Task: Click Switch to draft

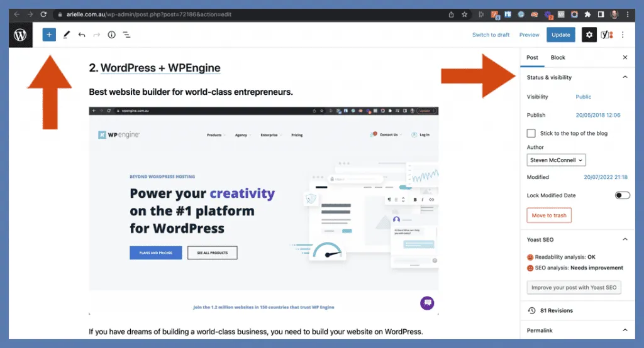Action: tap(491, 35)
